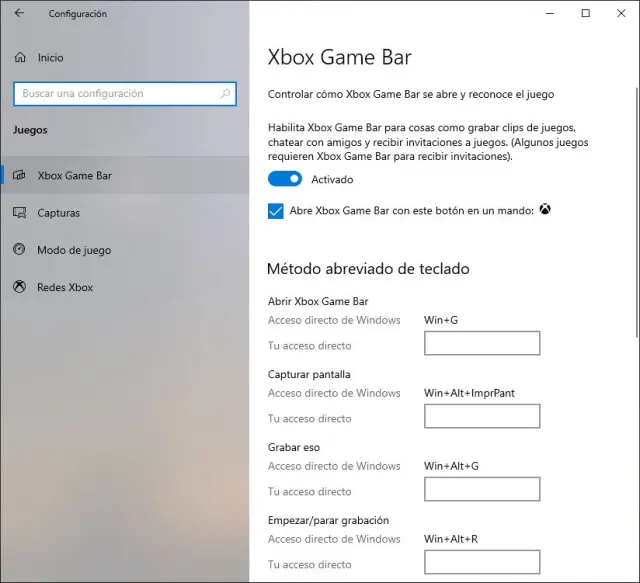Select the Xbox Game Bar sidebar icon
This screenshot has width=640, height=583.
tap(19, 176)
